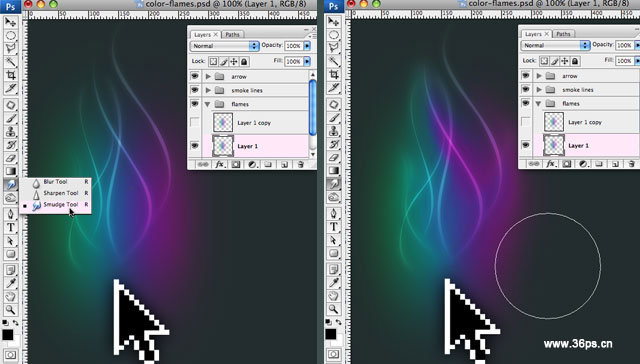Show Layer 1 copy in right panel
This screenshot has width=640, height=364.
pos(526,122)
